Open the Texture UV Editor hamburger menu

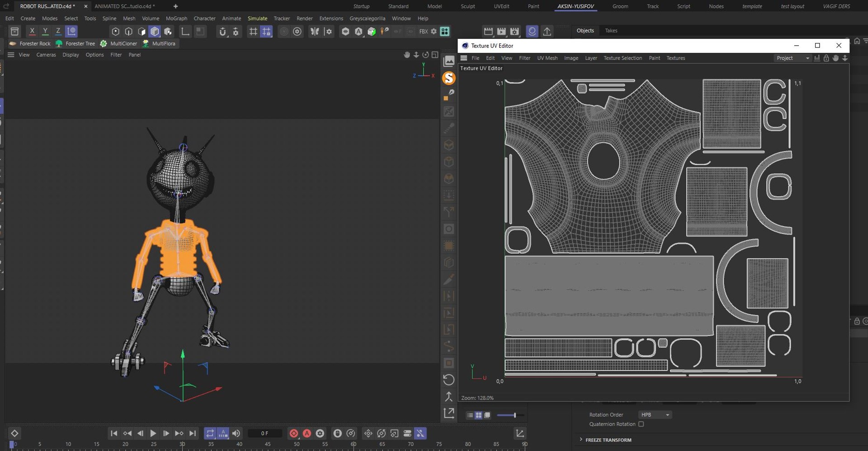tap(463, 58)
